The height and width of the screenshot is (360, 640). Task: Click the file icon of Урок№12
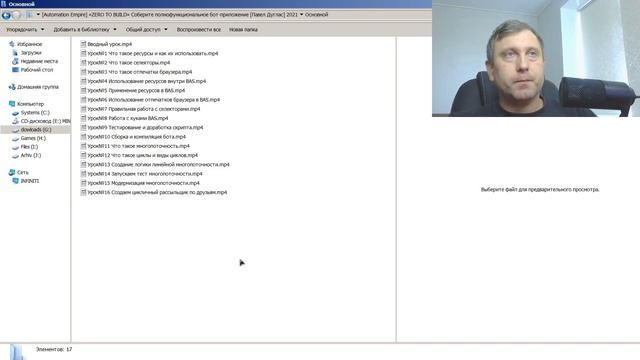point(83,155)
